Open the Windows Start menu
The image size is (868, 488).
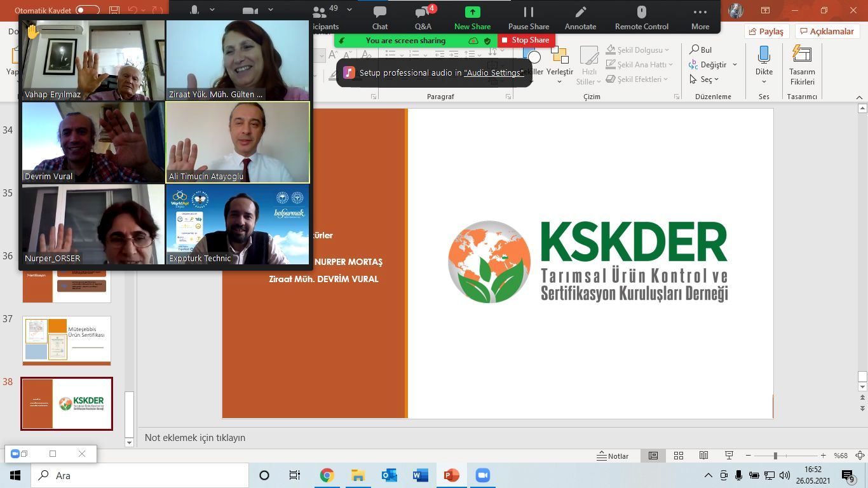click(x=15, y=475)
